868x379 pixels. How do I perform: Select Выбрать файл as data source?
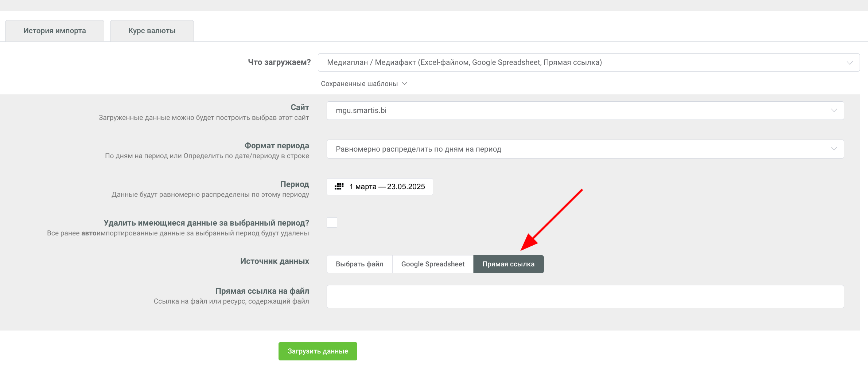(359, 264)
